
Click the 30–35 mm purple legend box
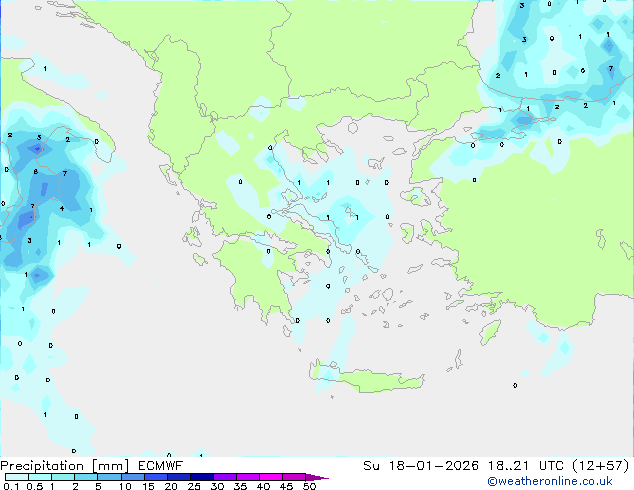pyautogui.click(x=224, y=477)
